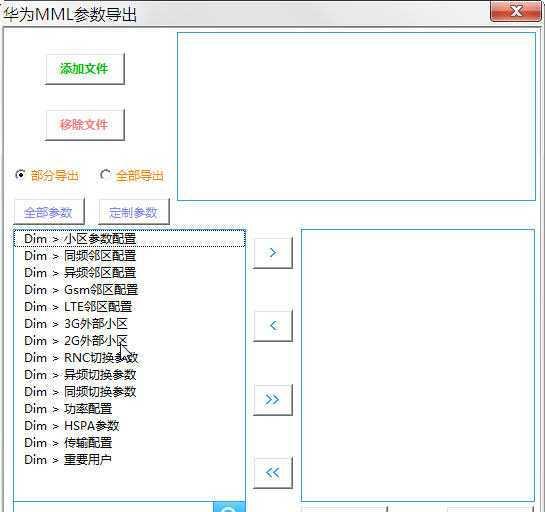Open the 定制参数 tab button

click(x=134, y=212)
